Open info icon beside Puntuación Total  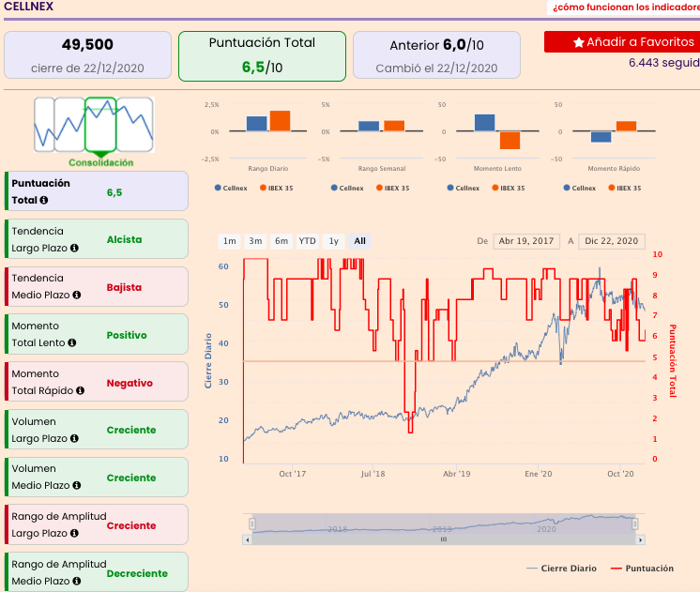point(44,200)
